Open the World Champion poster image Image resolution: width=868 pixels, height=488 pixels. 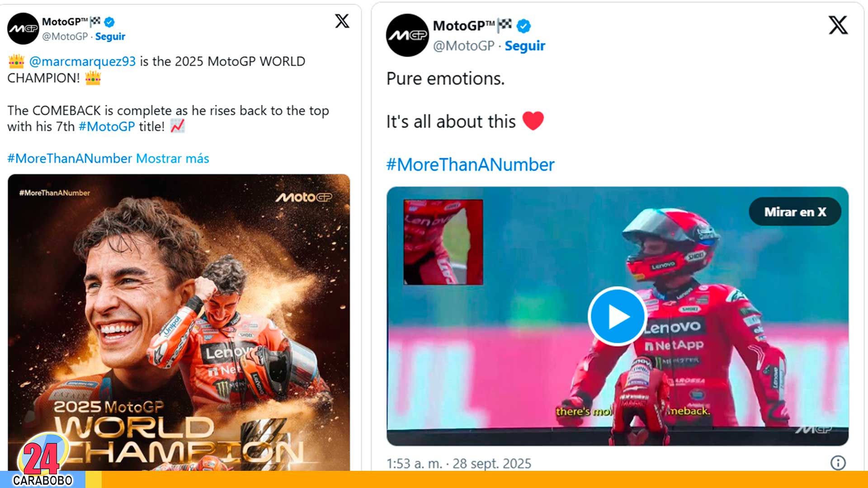pyautogui.click(x=179, y=322)
